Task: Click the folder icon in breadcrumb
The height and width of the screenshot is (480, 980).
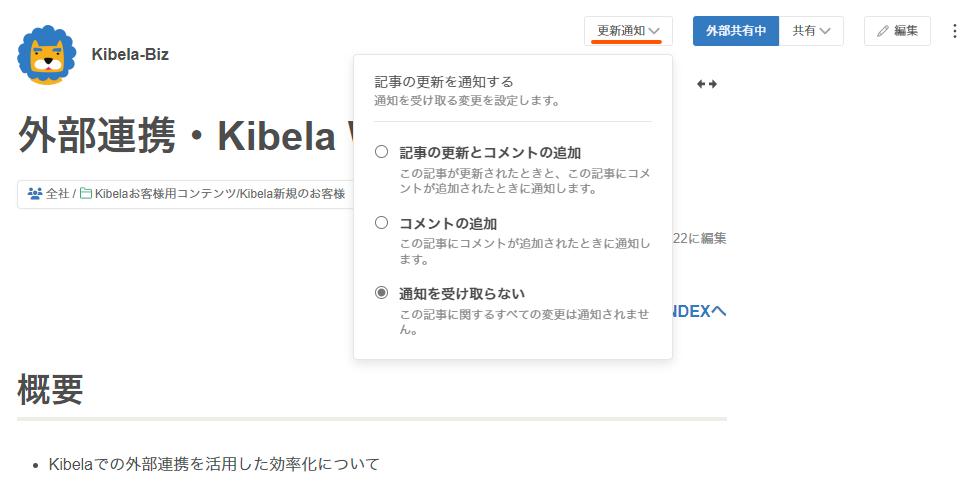Action: coord(86,193)
